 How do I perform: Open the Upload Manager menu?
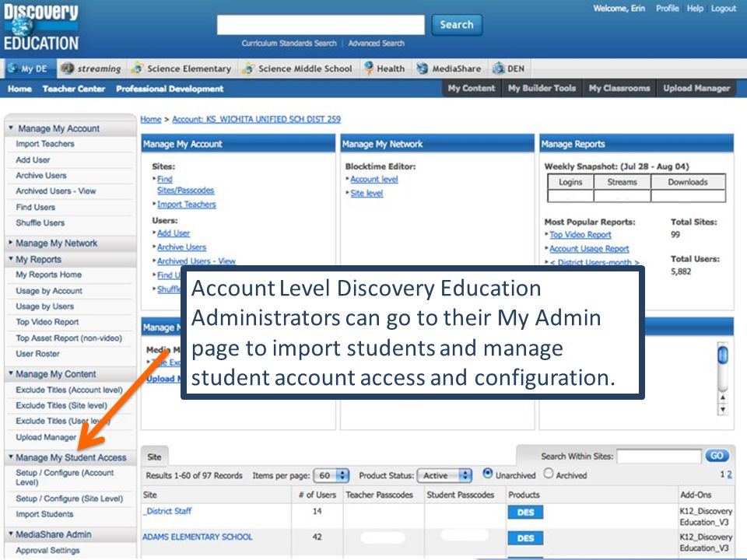(696, 88)
